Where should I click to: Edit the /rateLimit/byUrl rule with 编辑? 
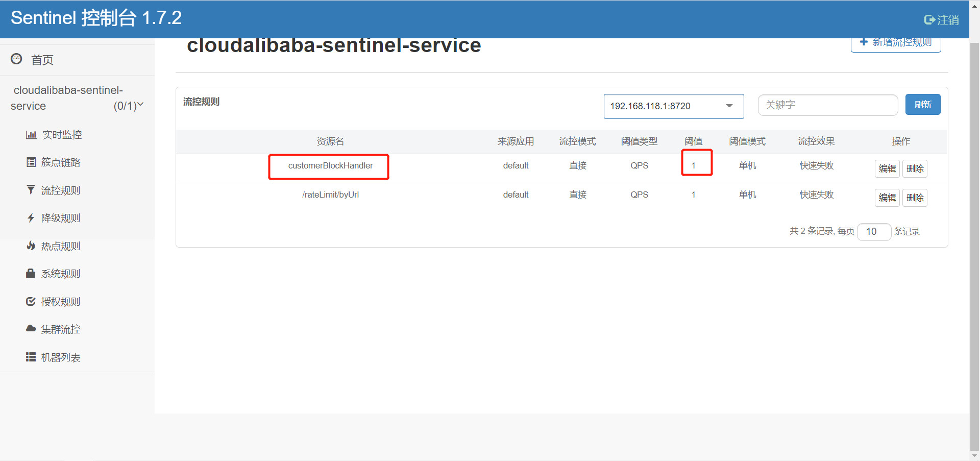[x=887, y=198]
